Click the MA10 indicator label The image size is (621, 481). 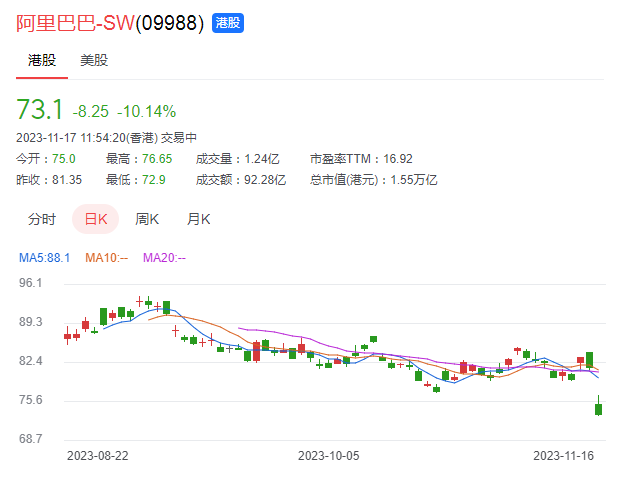point(107,258)
